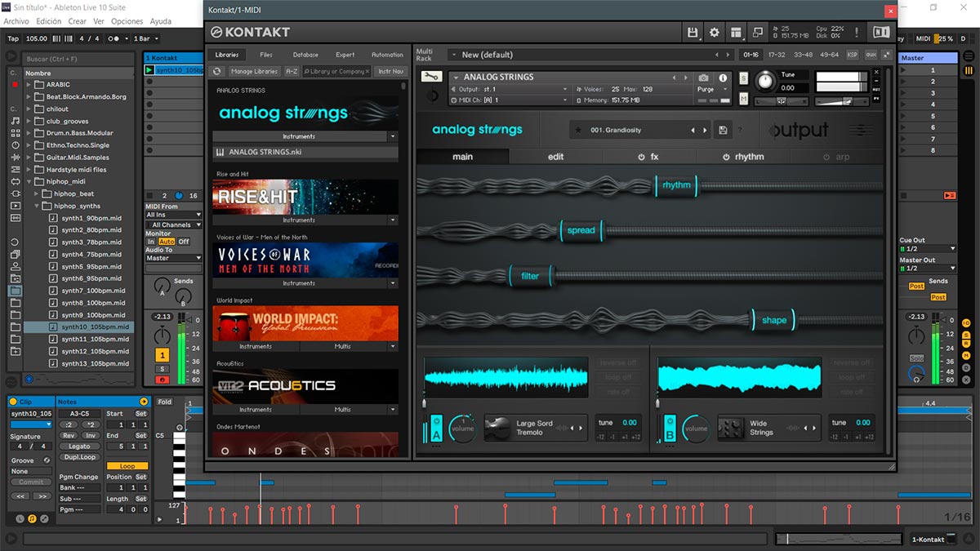Screen dimensions: 980x551
Task: Click Ableton Audio Effects category icon
Action: pos(15,157)
